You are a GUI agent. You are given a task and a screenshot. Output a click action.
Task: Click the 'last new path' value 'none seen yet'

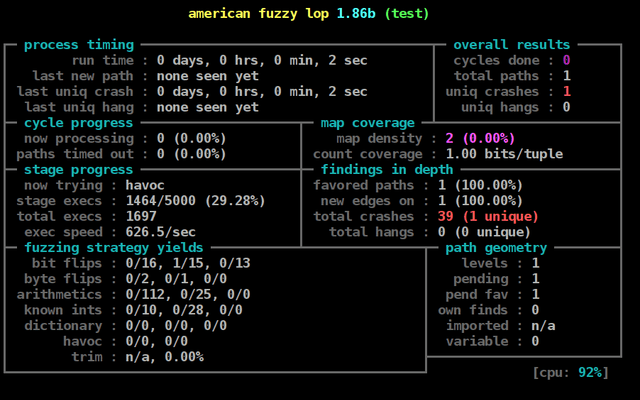(x=208, y=76)
